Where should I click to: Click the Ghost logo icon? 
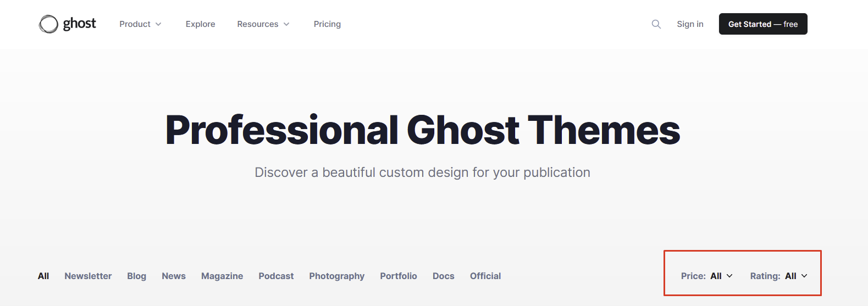click(x=48, y=24)
